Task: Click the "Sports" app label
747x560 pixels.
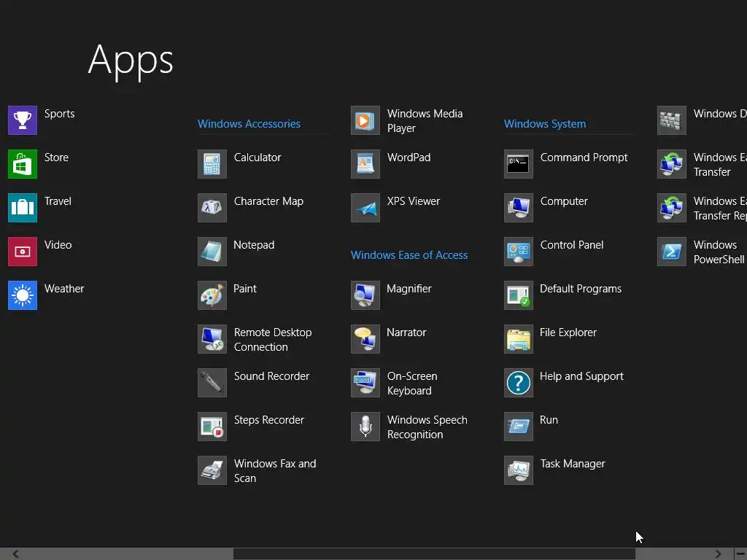Action: click(x=60, y=114)
